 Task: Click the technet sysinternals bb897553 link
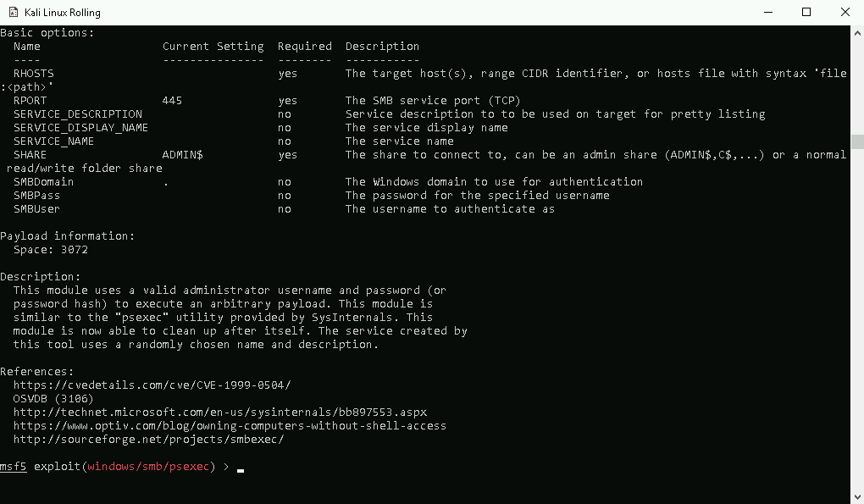pos(220,412)
